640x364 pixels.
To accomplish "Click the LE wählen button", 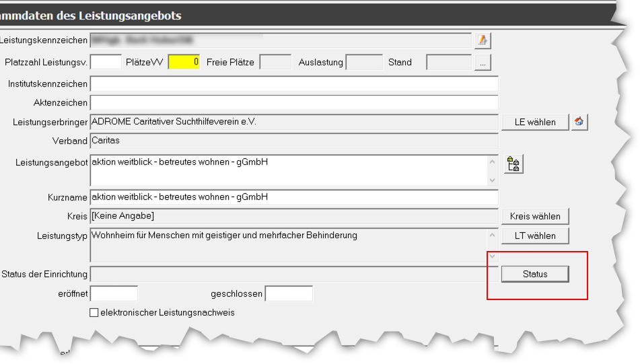I will (x=535, y=122).
